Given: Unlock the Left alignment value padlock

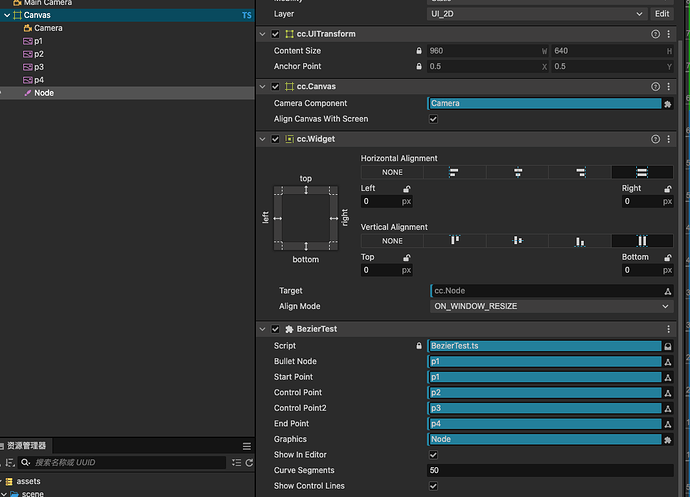Looking at the screenshot, I should pyautogui.click(x=406, y=188).
